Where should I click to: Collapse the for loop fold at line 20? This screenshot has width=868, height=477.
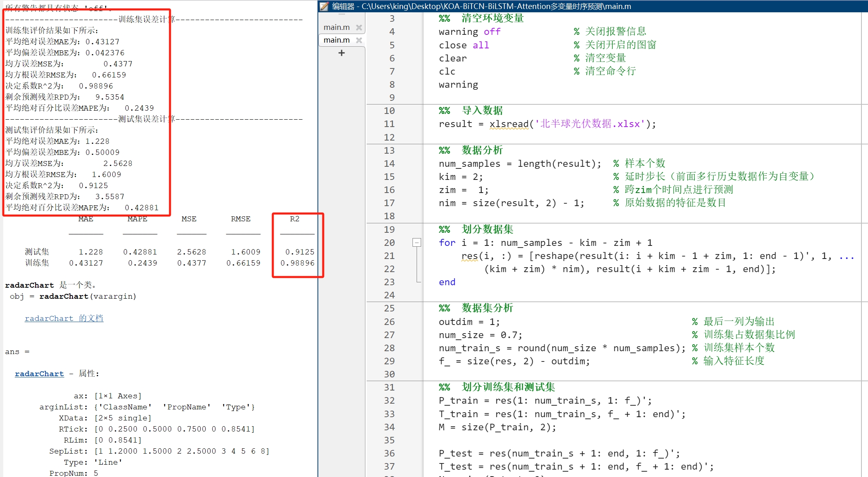click(x=417, y=243)
